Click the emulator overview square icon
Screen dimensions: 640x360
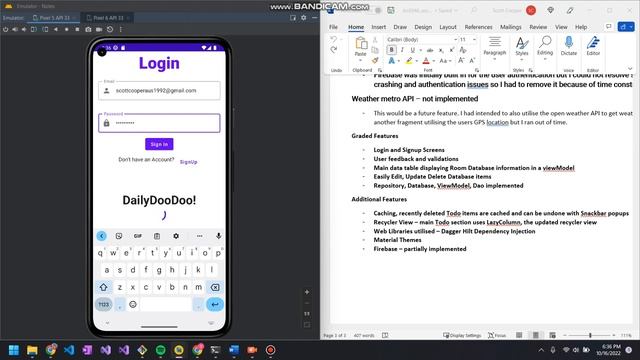77,29
